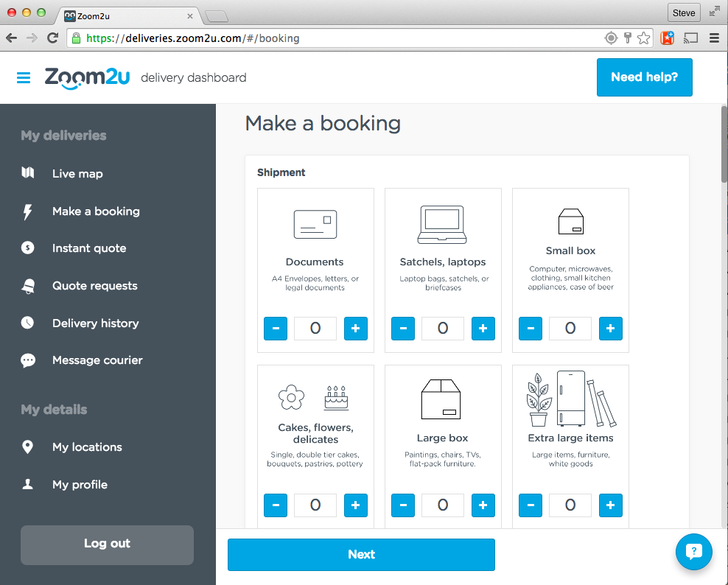Increase Extra large items quantity
The image size is (728, 585).
pos(611,505)
